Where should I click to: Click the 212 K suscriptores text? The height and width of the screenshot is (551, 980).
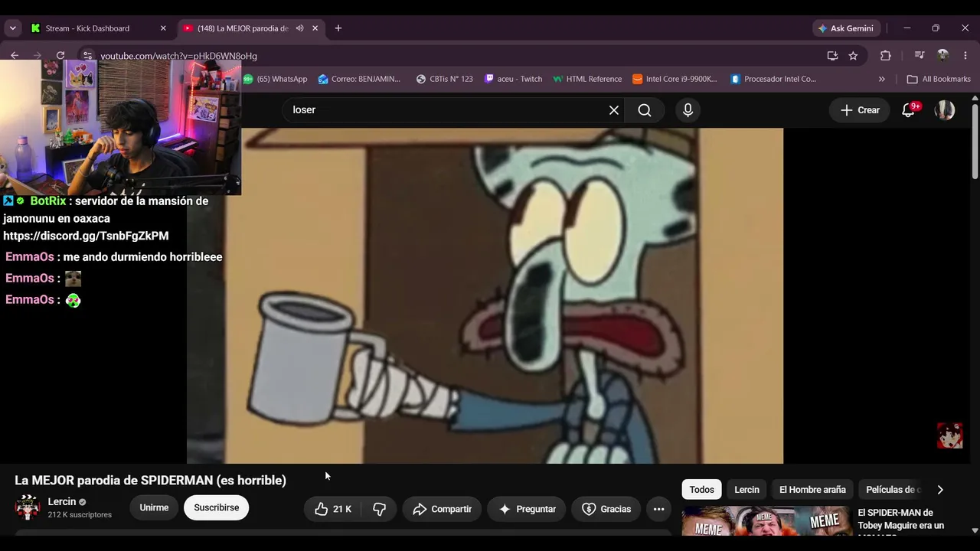click(x=80, y=515)
